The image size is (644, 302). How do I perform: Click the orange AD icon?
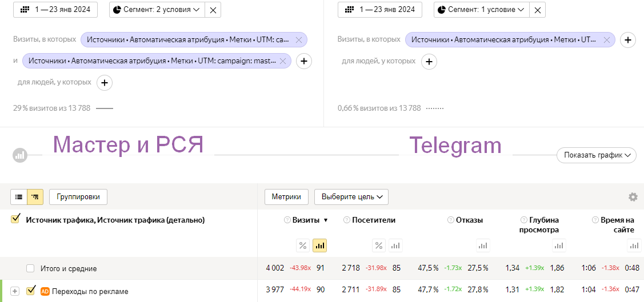click(45, 291)
